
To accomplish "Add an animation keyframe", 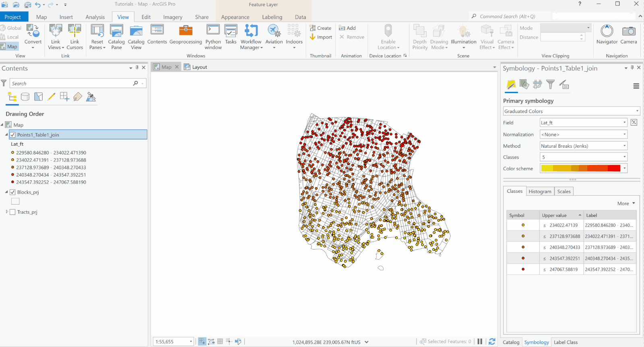I will point(347,28).
